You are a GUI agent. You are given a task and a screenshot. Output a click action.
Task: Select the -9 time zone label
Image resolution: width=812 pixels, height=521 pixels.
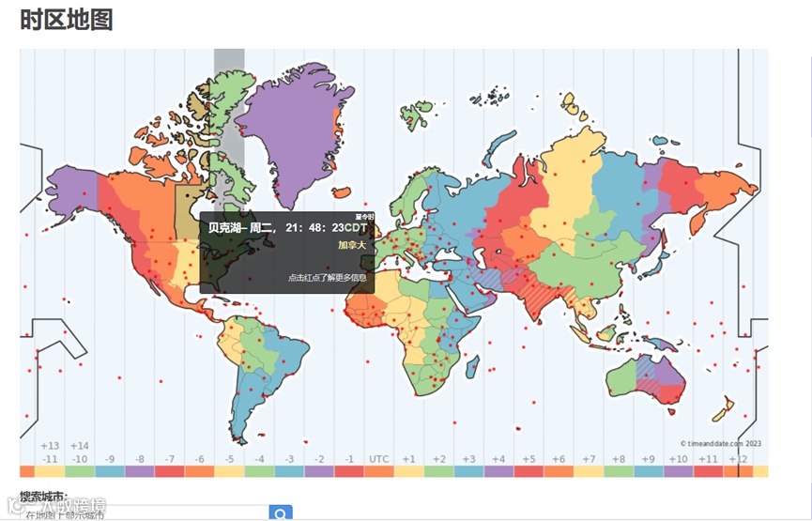tap(109, 459)
